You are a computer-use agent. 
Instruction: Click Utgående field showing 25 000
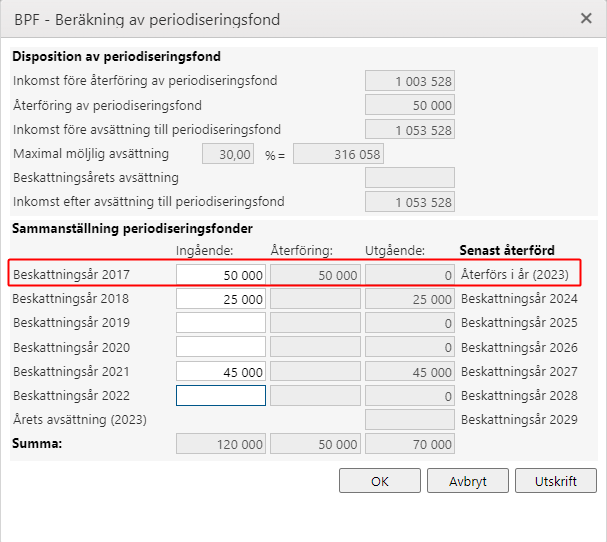(x=410, y=299)
